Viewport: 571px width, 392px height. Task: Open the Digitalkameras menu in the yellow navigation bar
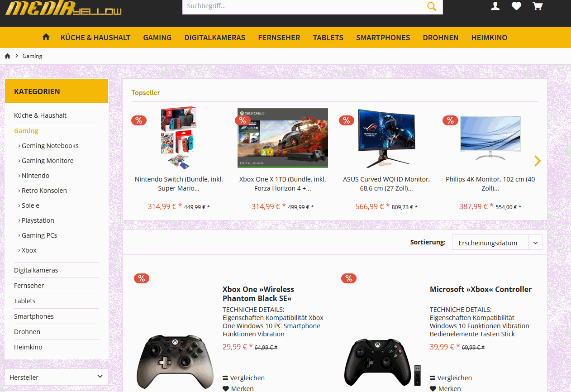[215, 38]
